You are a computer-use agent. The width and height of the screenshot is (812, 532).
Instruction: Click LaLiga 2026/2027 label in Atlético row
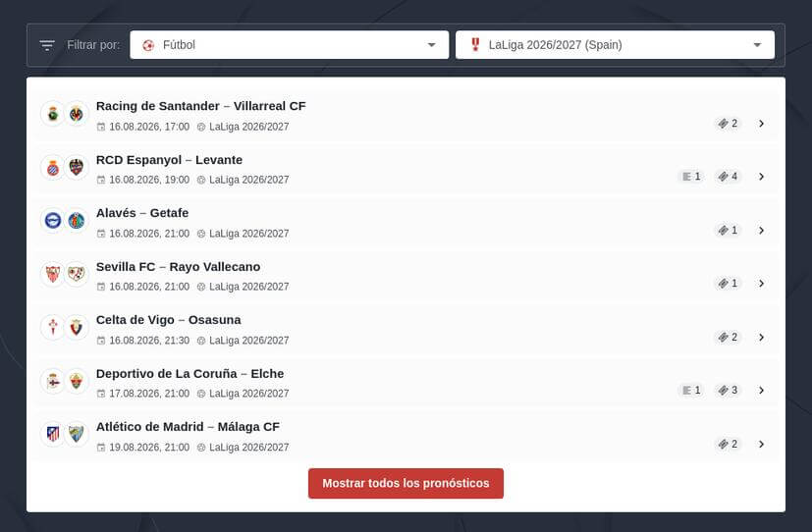coord(249,448)
